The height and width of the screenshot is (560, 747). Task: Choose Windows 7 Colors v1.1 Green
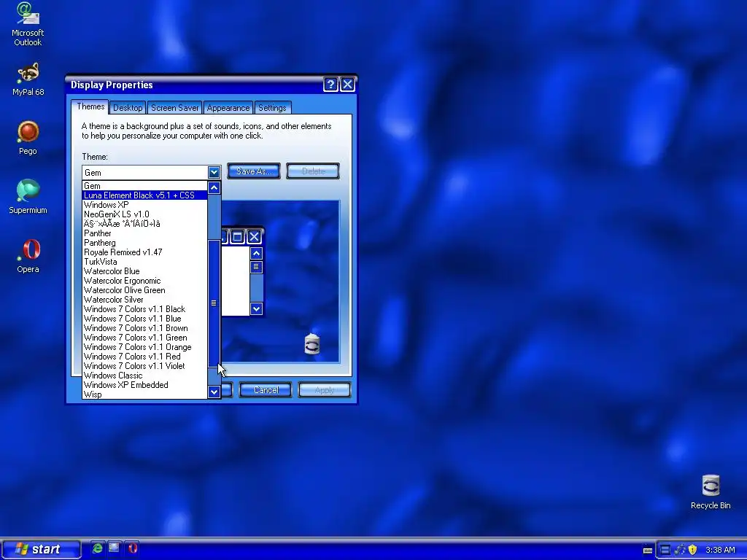click(x=145, y=338)
